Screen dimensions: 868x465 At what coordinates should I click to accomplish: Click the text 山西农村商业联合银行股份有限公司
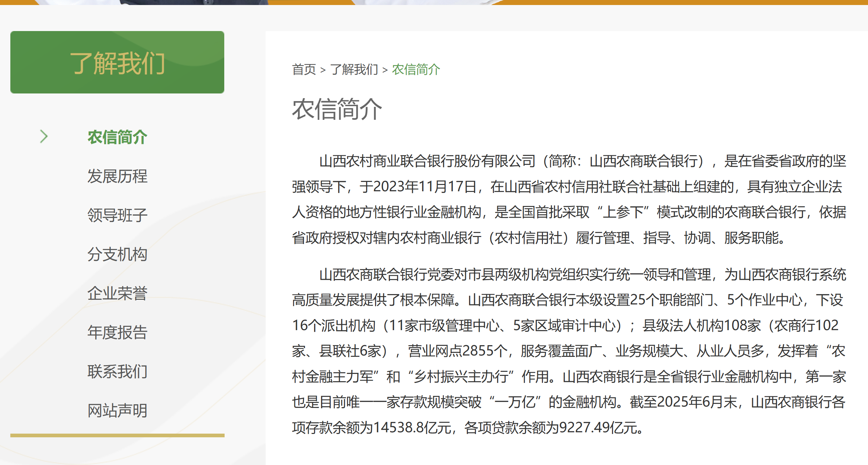(427, 161)
